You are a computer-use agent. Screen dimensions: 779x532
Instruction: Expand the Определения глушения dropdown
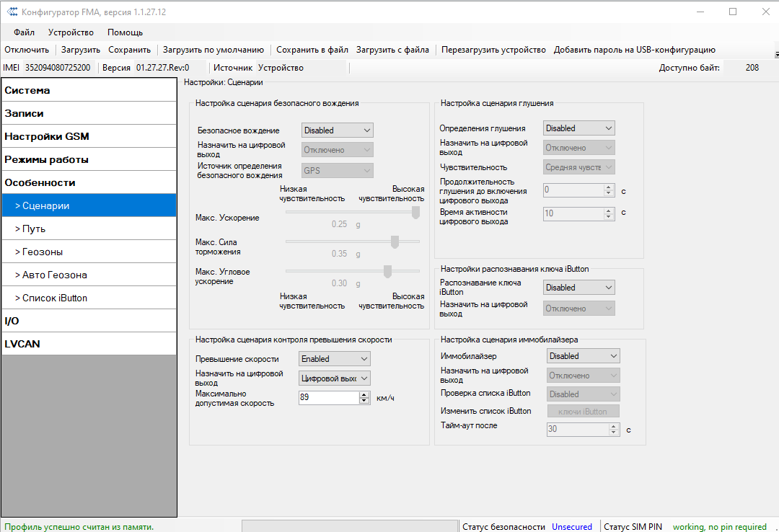click(x=578, y=128)
